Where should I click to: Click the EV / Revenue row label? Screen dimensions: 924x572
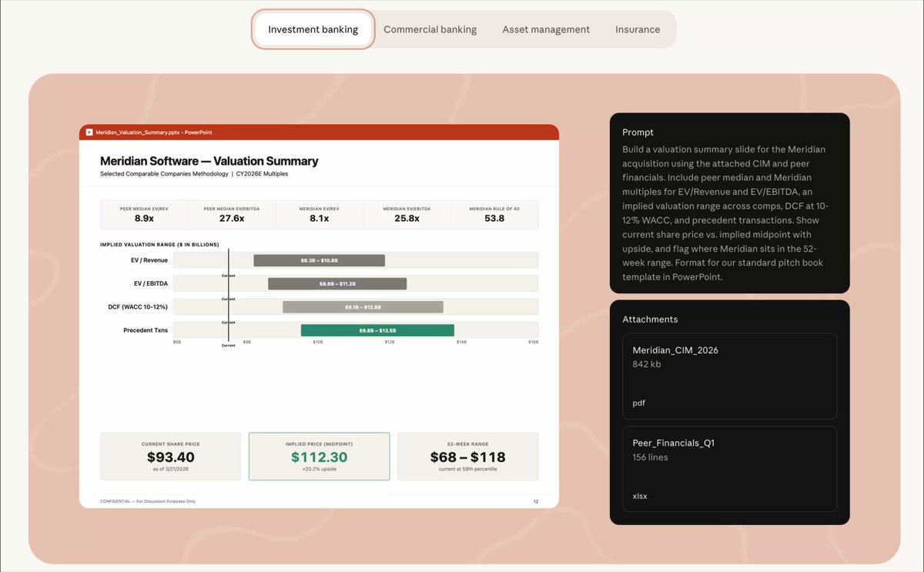(x=149, y=261)
